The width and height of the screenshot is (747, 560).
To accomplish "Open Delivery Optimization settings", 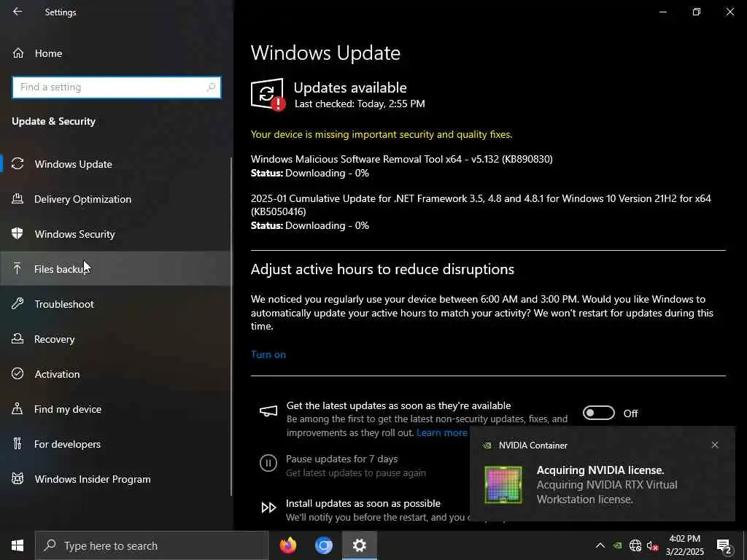I will tap(116, 199).
